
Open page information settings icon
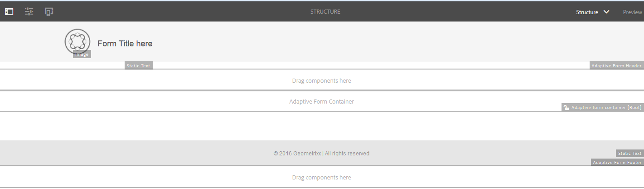tap(29, 12)
